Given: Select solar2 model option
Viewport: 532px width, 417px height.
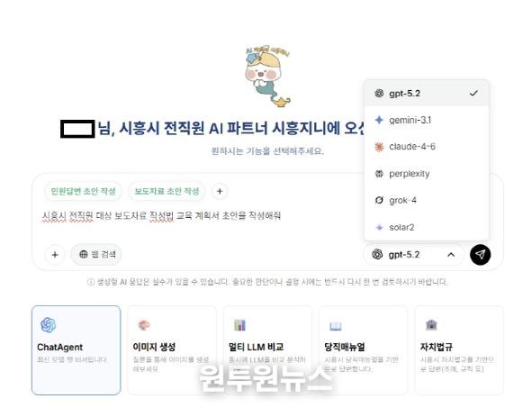Looking at the screenshot, I should click(x=426, y=227).
